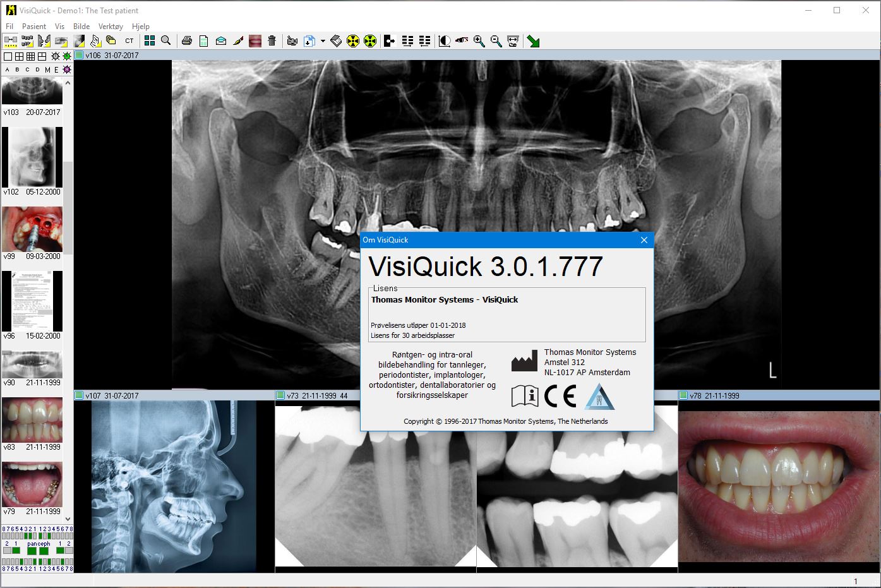Click the green radiation X-ray icon
The height and width of the screenshot is (588, 881).
370,41
